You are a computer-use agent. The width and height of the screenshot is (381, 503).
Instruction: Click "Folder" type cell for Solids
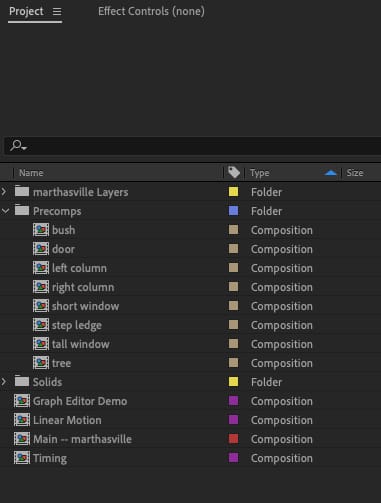266,382
